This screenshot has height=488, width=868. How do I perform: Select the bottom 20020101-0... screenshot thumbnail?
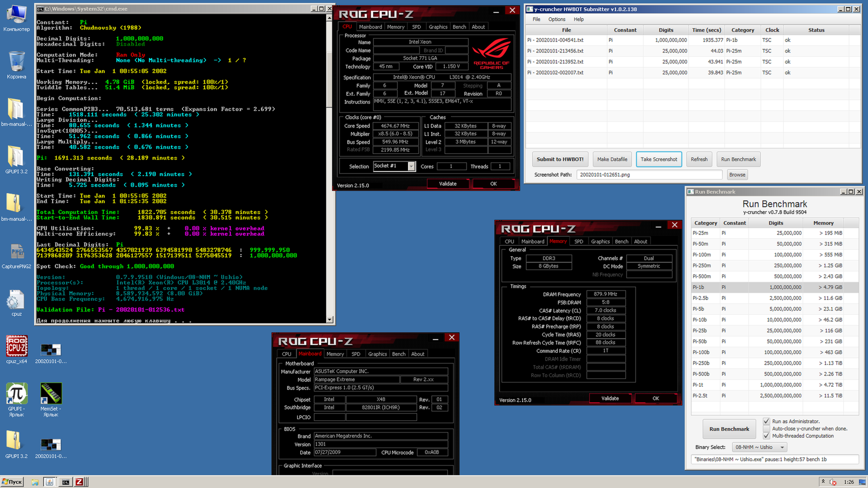tap(51, 448)
